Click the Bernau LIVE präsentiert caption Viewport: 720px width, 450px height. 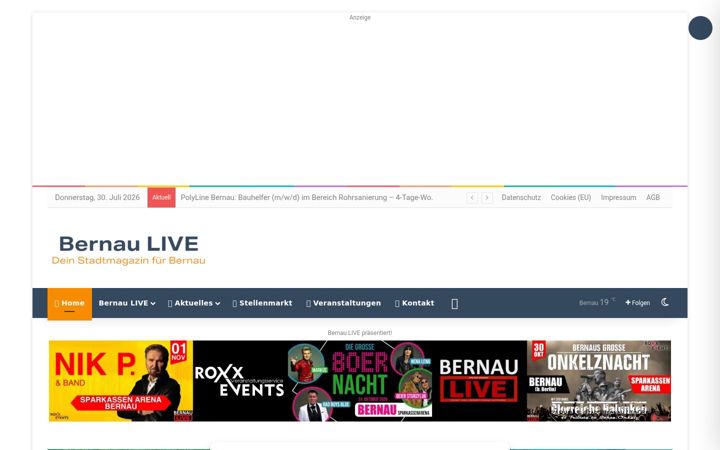tap(360, 333)
